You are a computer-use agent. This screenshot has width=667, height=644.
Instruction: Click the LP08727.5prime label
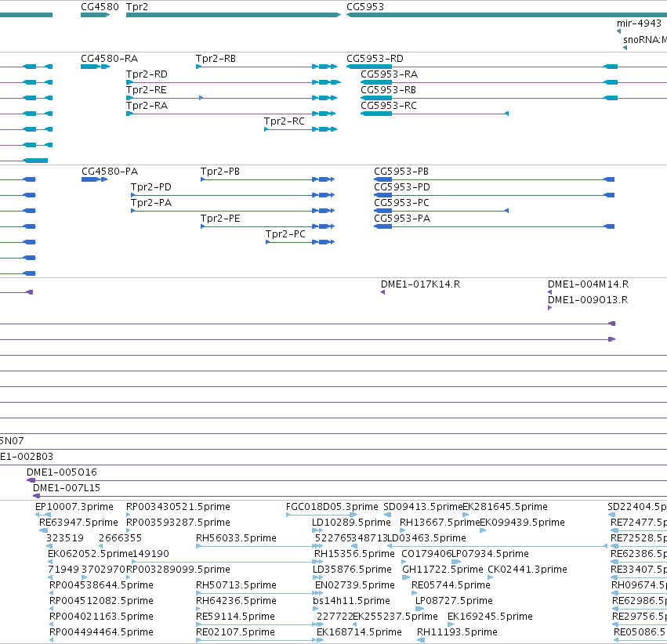point(454,601)
